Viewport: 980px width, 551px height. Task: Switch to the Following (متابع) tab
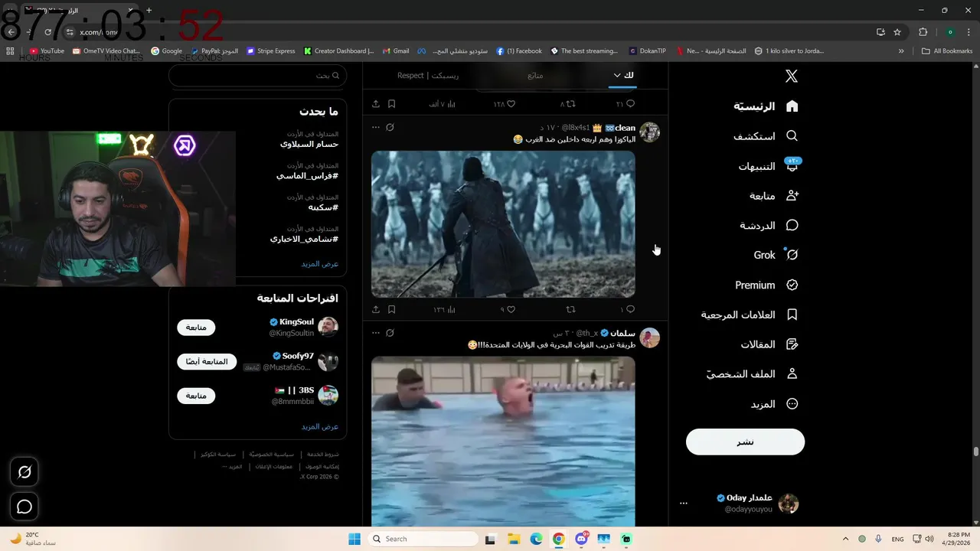click(535, 75)
